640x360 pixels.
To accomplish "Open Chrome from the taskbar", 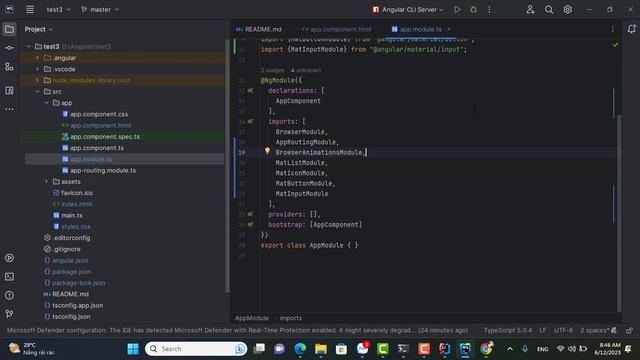I will coord(486,349).
